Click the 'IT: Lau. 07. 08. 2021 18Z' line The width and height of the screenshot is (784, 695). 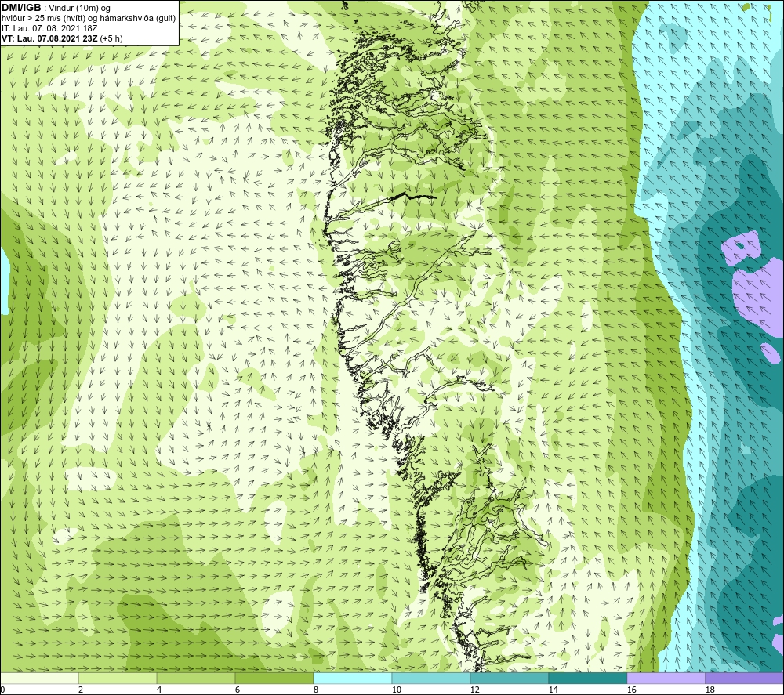click(x=49, y=28)
